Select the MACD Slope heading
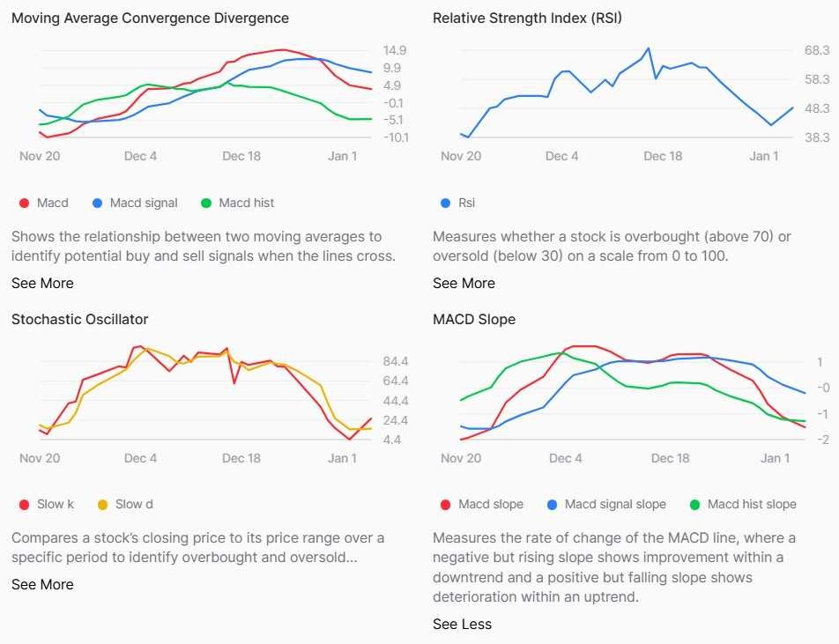The image size is (839, 644). pos(474,319)
